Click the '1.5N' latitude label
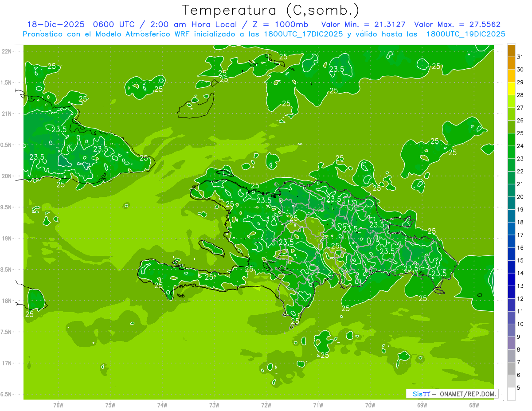The height and width of the screenshot is (411, 532). (x=6, y=82)
